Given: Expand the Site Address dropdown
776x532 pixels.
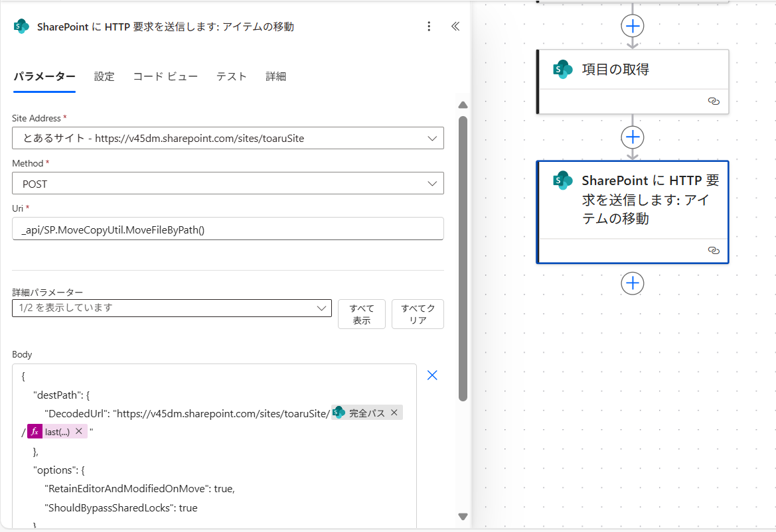Looking at the screenshot, I should coord(228,138).
